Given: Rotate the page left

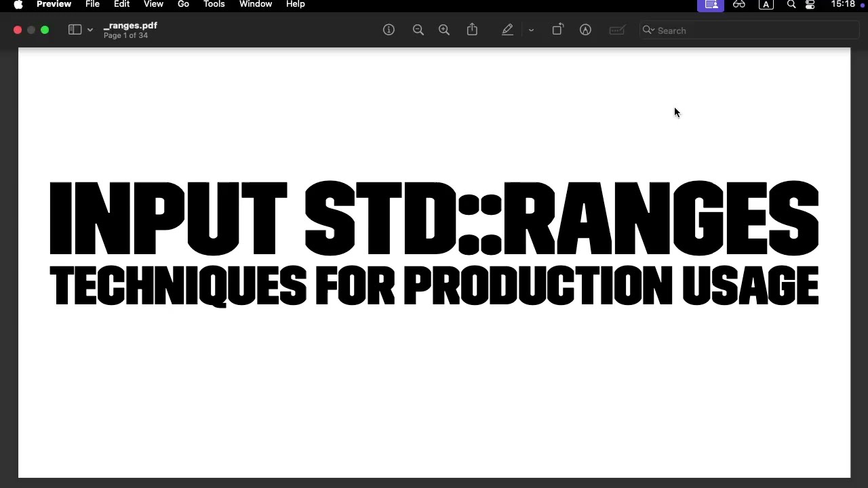Looking at the screenshot, I should coord(557,30).
